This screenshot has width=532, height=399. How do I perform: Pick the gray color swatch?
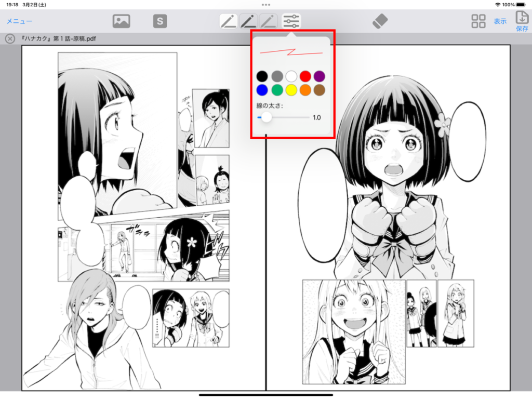[x=277, y=76]
